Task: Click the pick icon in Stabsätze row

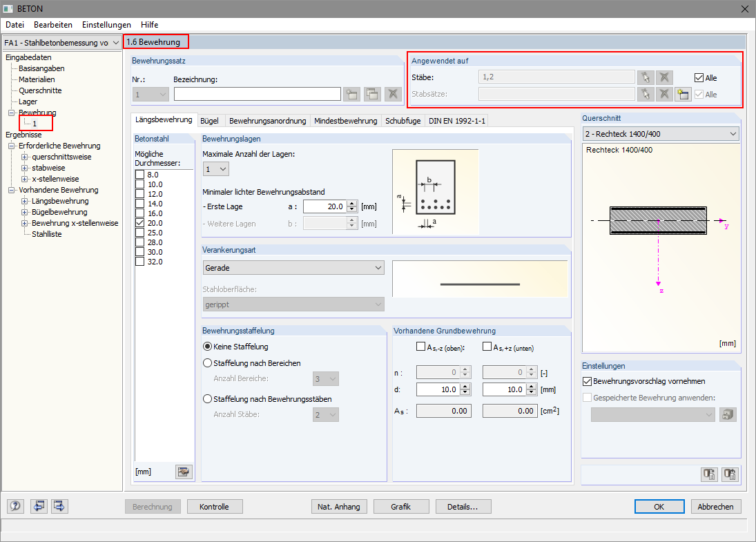Action: (646, 94)
